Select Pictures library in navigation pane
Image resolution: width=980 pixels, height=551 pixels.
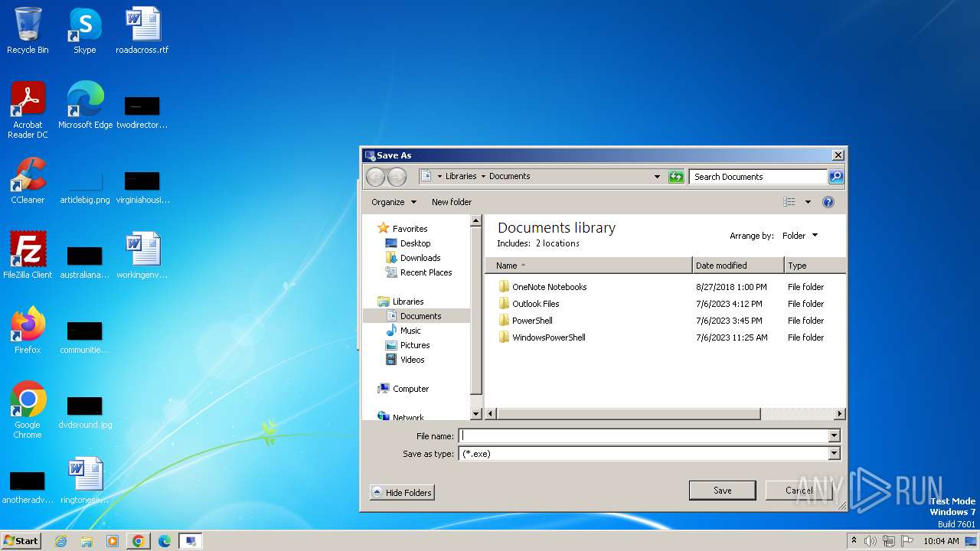pos(414,345)
